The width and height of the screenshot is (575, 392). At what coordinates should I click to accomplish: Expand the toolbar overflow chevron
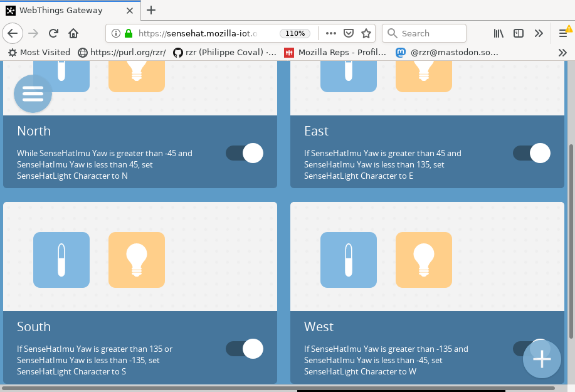click(538, 33)
